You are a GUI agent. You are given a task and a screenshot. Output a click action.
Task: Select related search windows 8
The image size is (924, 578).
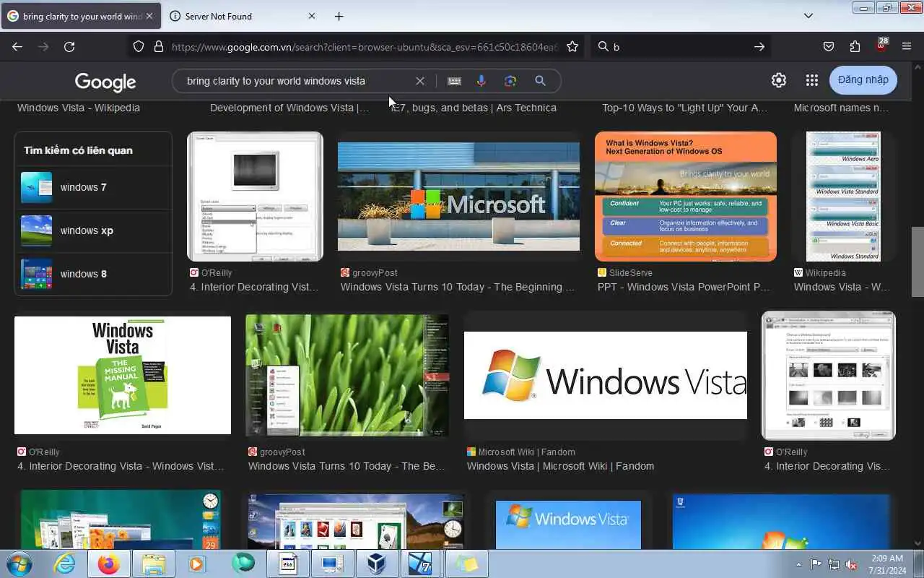[x=94, y=274]
